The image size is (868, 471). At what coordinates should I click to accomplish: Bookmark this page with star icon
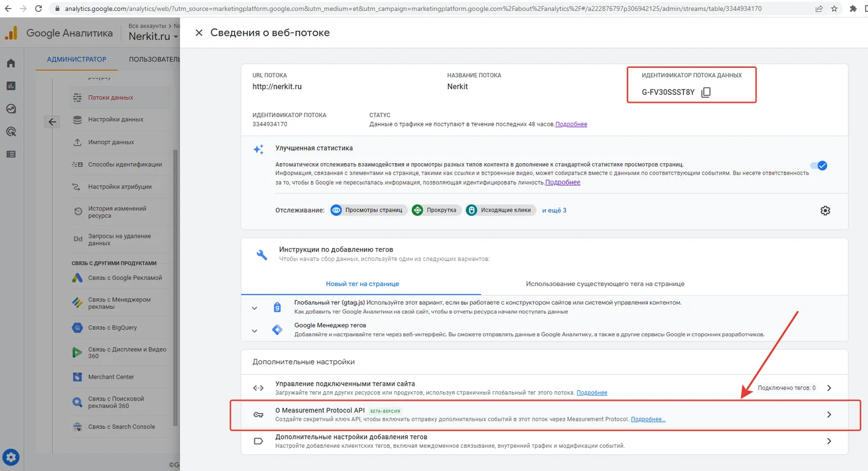tap(834, 9)
